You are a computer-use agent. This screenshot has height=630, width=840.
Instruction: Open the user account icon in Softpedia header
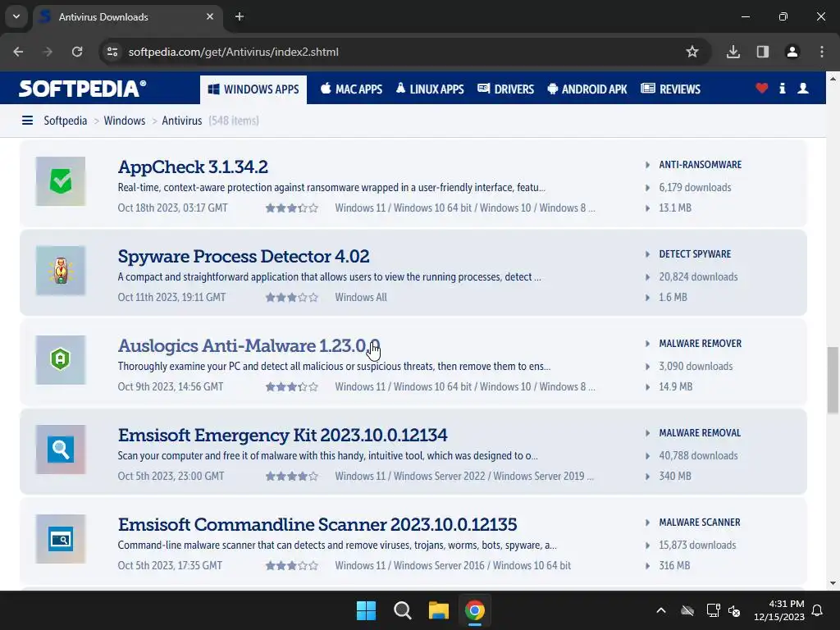pos(802,89)
